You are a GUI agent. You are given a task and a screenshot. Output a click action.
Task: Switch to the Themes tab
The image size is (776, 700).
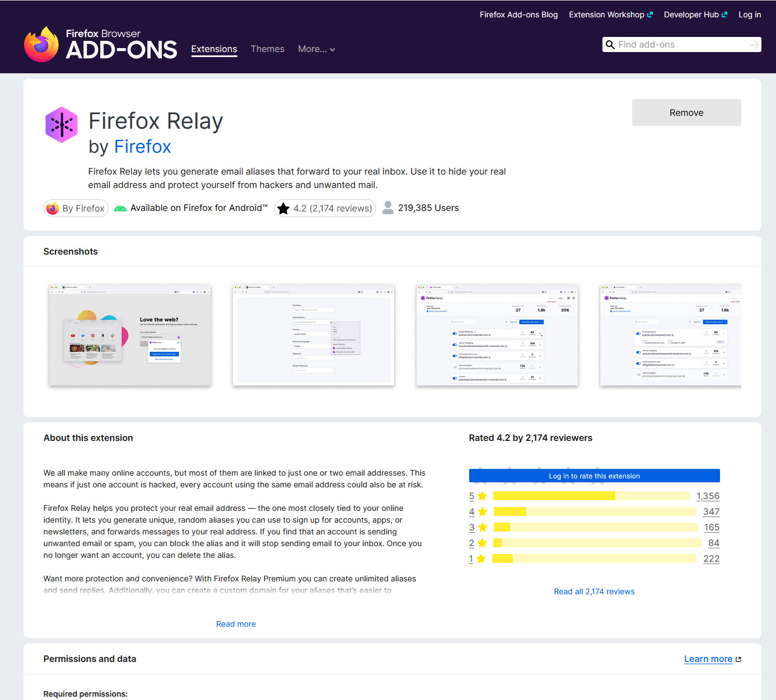click(268, 49)
